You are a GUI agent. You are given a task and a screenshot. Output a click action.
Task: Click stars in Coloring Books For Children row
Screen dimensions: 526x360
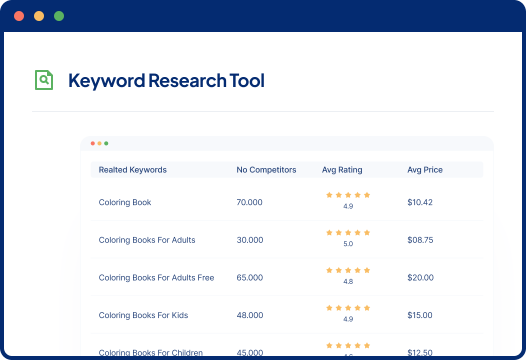pyautogui.click(x=348, y=345)
